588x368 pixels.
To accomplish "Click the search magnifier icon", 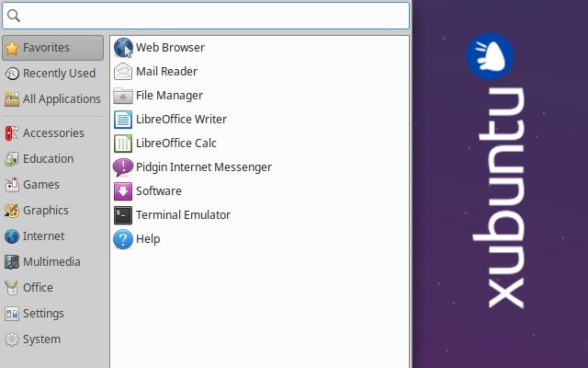I will click(14, 16).
